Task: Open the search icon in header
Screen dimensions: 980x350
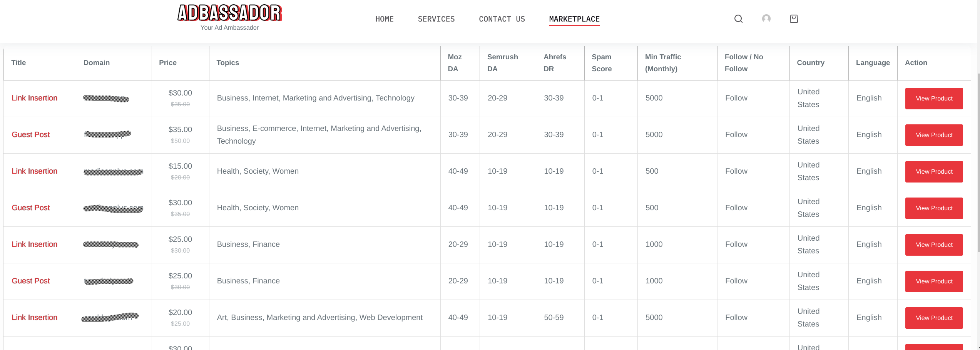Action: [738, 19]
